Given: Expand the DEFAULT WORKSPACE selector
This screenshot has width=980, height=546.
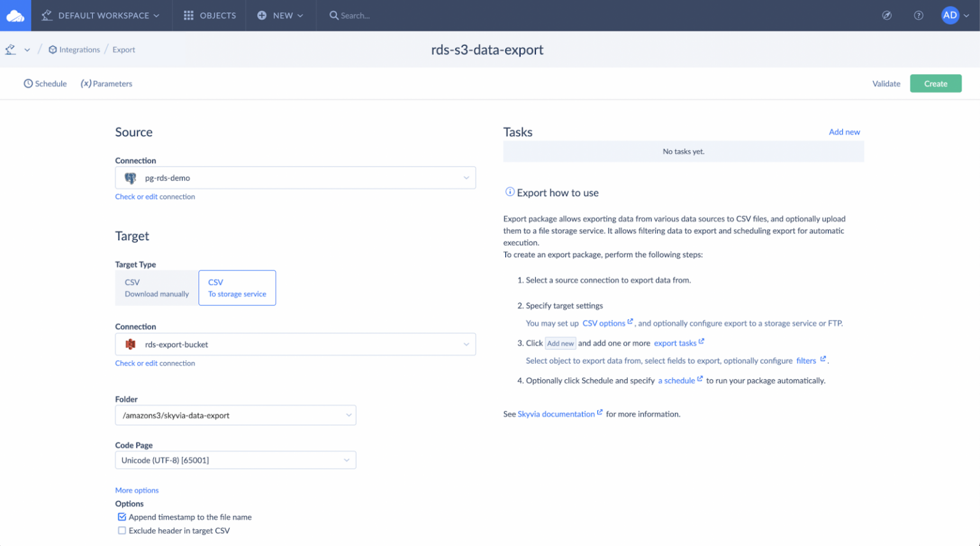Looking at the screenshot, I should [x=100, y=15].
